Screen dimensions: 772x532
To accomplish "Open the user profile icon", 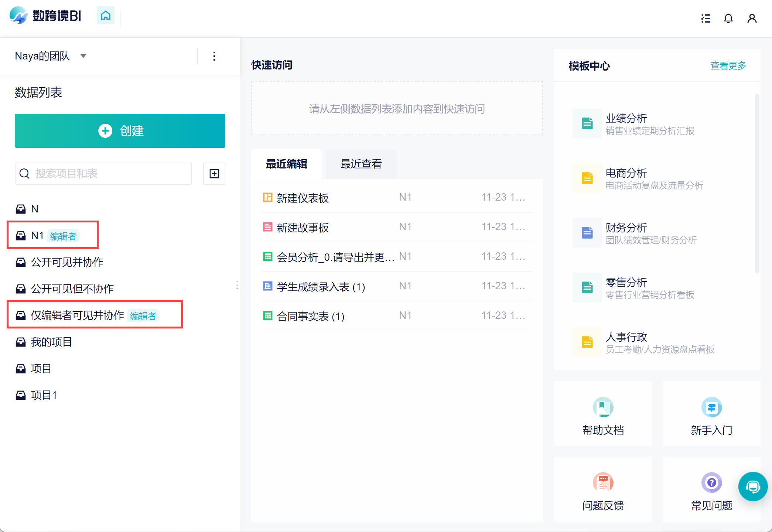I will 752,18.
